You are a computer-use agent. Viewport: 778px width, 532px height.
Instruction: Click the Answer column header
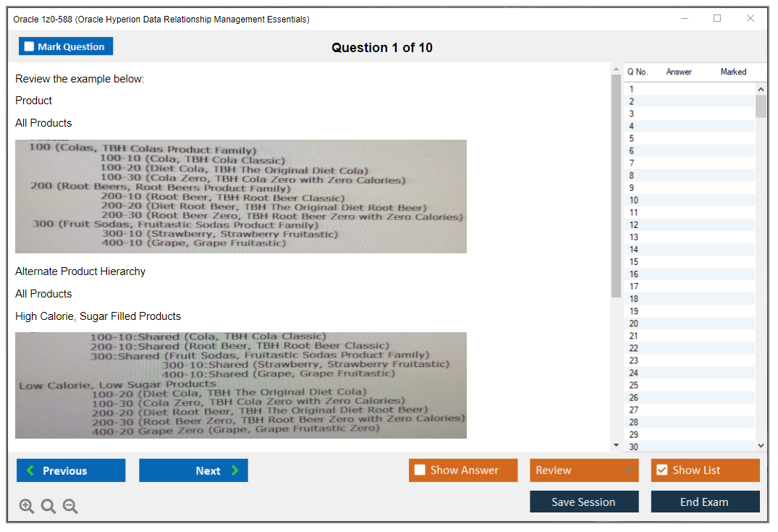tap(679, 72)
